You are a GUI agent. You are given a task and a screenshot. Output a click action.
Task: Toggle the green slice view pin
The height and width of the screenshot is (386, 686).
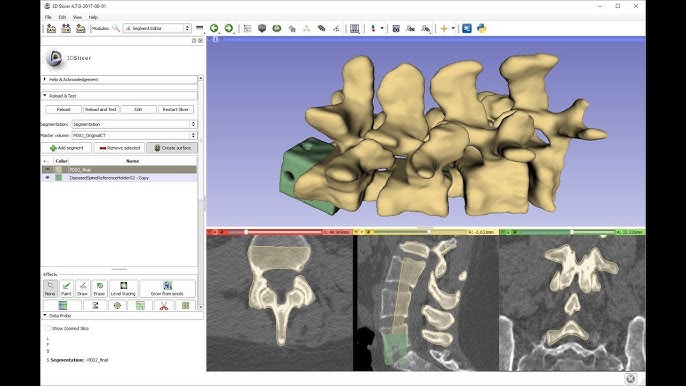pyautogui.click(x=502, y=232)
